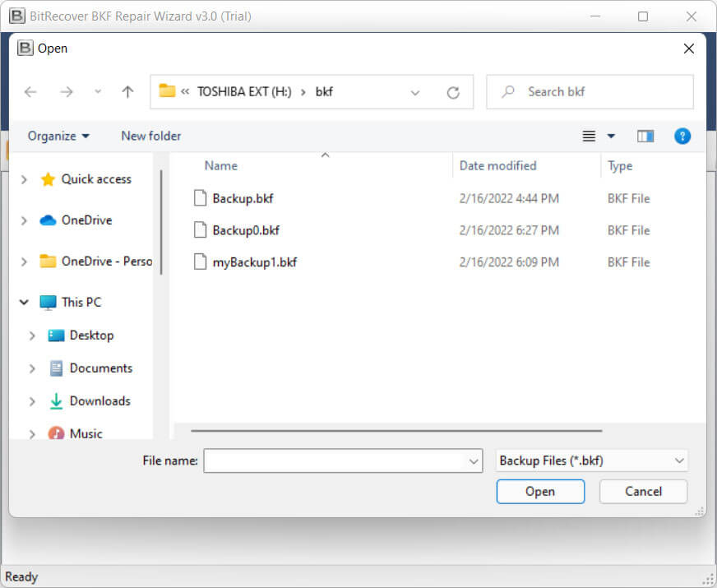Create a New folder
The width and height of the screenshot is (717, 588).
(151, 137)
